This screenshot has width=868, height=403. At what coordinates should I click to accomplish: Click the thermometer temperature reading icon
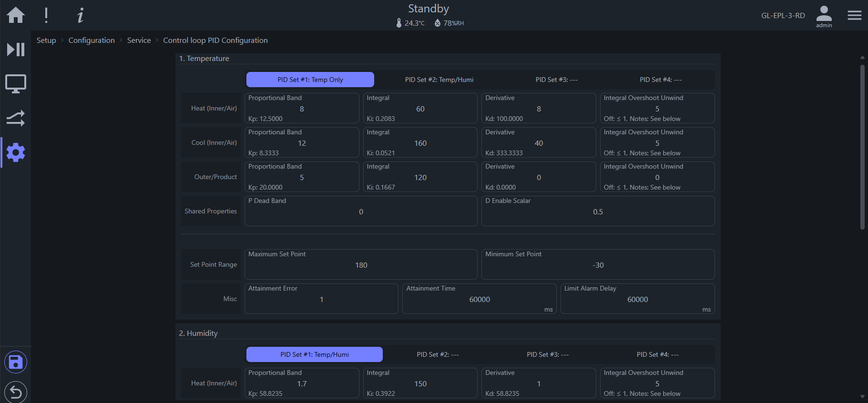pyautogui.click(x=399, y=23)
